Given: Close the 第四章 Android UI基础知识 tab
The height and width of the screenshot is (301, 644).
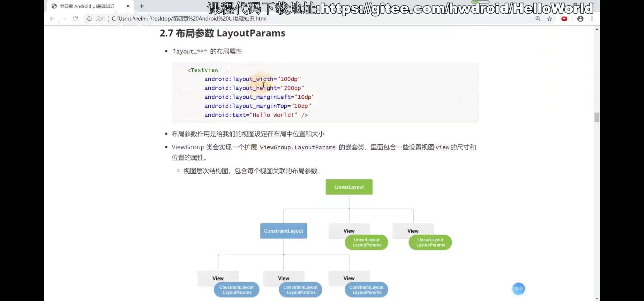Looking at the screenshot, I should coord(128,6).
